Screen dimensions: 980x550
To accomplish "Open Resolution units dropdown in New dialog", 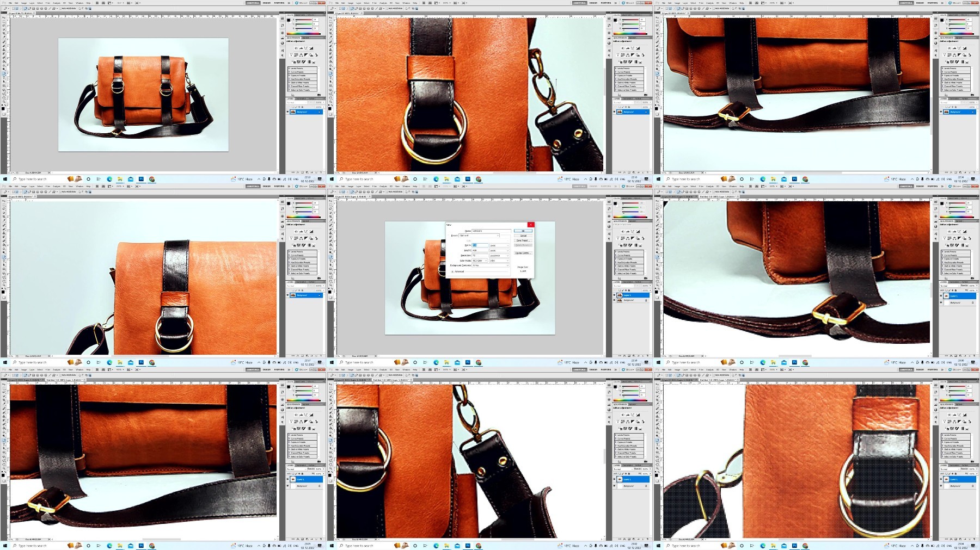I will coord(499,256).
